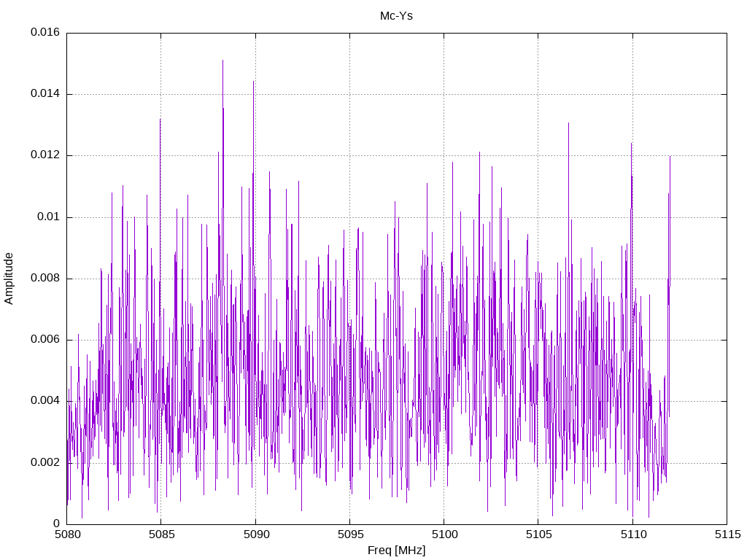Click the 5090 x-axis tick label
The height and width of the screenshot is (560, 747).
coord(256,534)
